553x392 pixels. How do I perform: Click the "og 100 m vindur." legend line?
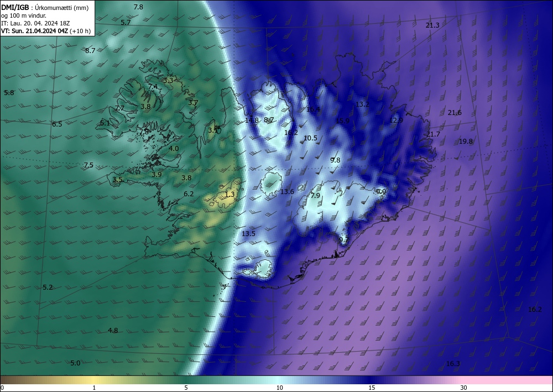tap(24, 15)
